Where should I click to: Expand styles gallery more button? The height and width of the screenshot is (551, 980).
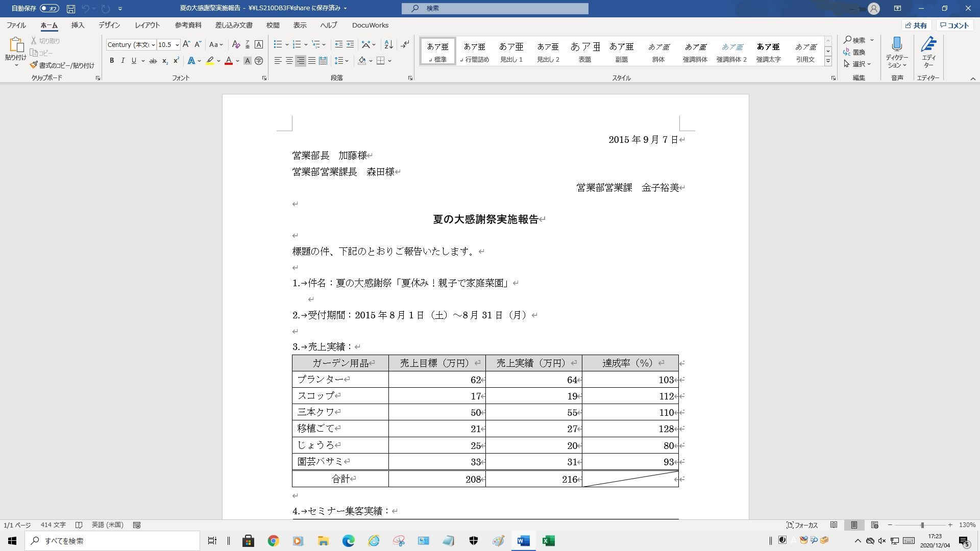tap(828, 62)
